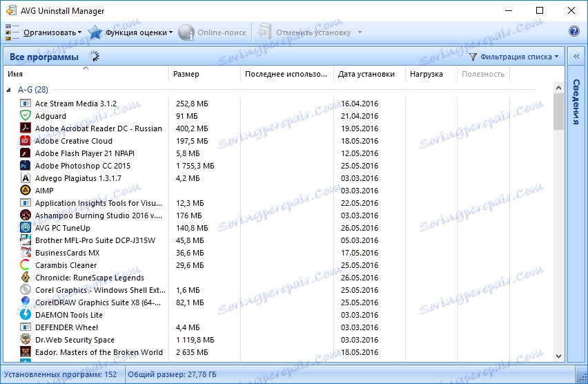Click the BusinessCards MX icon
This screenshot has width=588, height=384.
pyautogui.click(x=25, y=252)
